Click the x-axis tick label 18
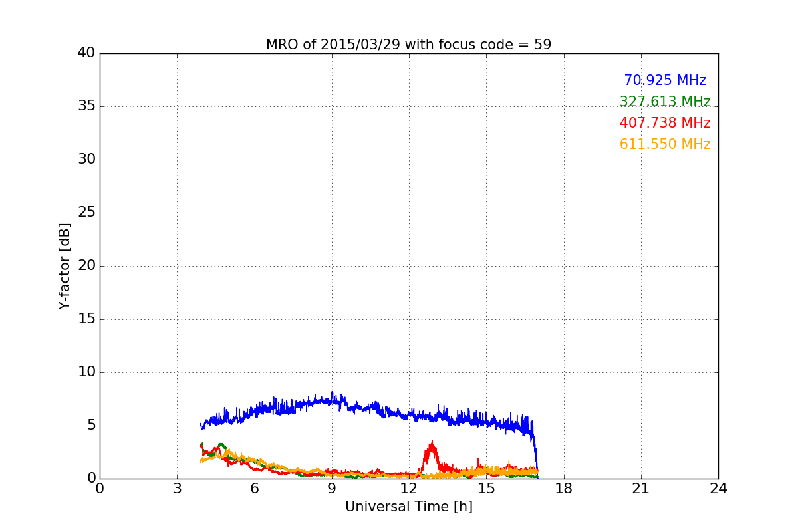 tap(564, 489)
